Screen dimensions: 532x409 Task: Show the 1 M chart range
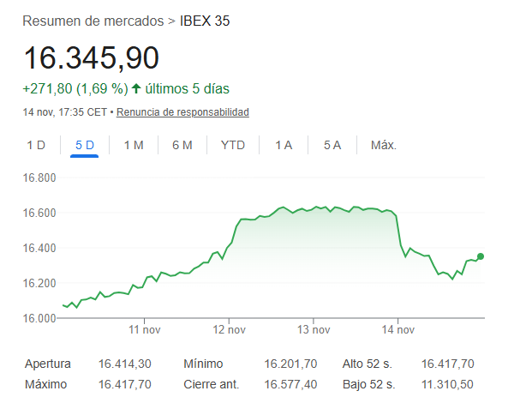tap(134, 145)
